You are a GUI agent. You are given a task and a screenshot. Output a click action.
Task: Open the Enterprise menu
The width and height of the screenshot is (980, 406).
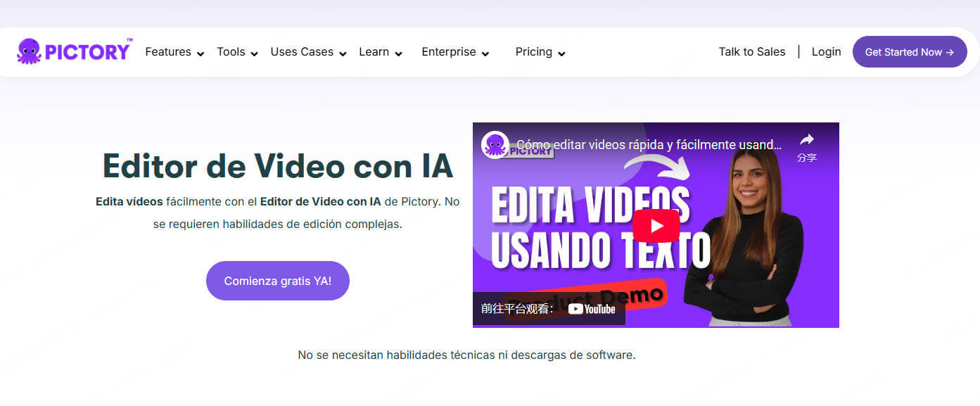(x=449, y=52)
